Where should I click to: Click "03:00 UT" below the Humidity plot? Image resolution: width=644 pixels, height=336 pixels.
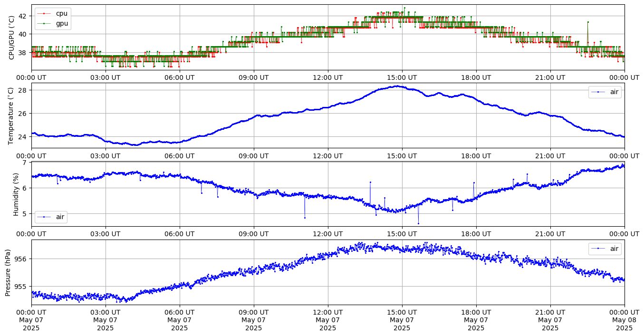click(106, 234)
